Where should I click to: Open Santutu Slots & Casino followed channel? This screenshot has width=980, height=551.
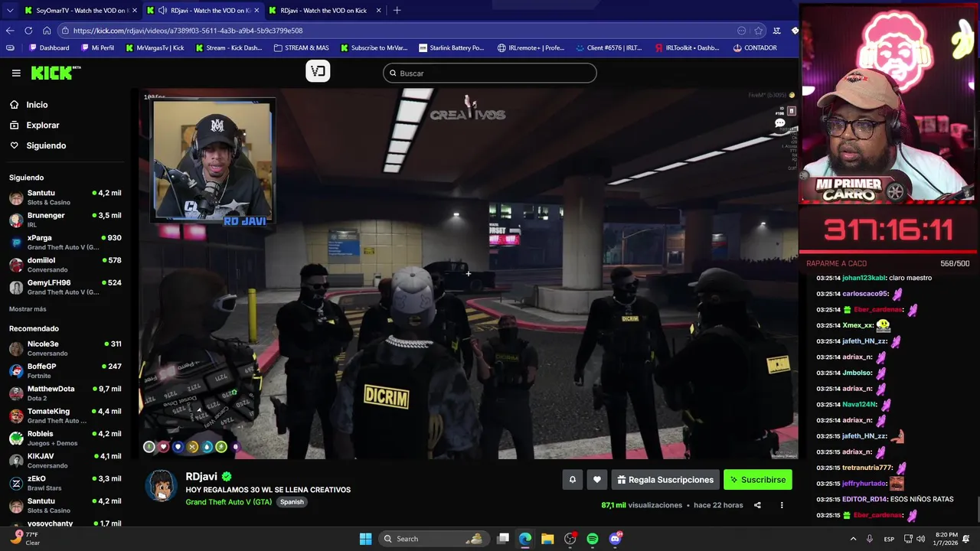coord(65,197)
